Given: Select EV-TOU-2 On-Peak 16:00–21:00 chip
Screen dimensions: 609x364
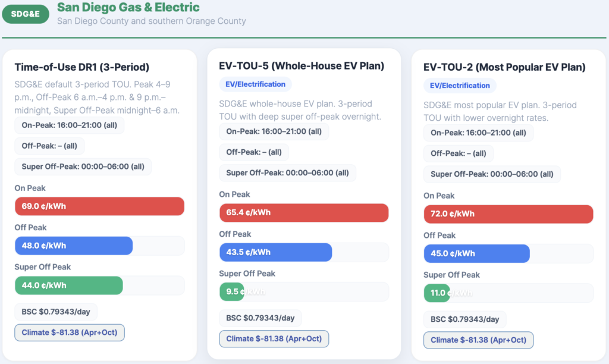Looking at the screenshot, I should 478,133.
